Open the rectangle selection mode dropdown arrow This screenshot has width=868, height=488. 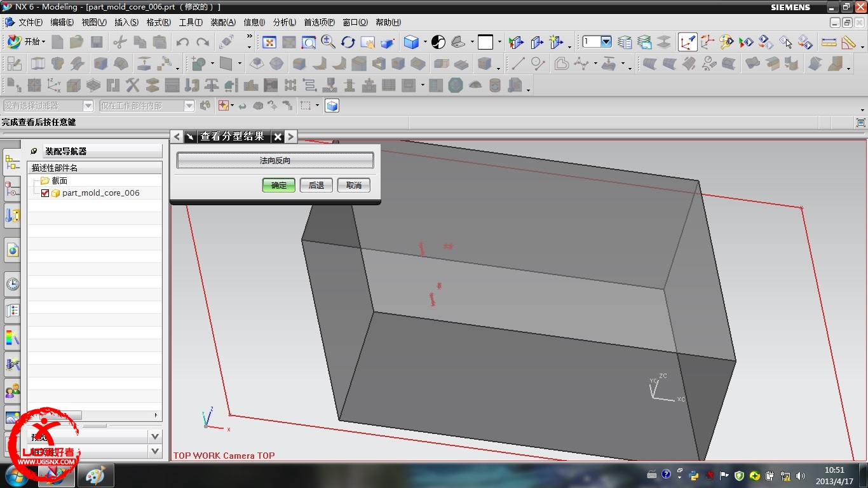(317, 106)
